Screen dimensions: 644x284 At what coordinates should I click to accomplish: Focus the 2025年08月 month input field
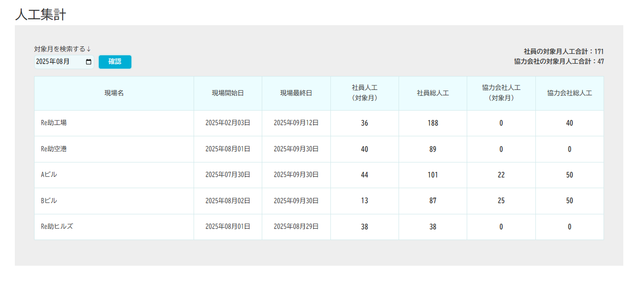58,62
